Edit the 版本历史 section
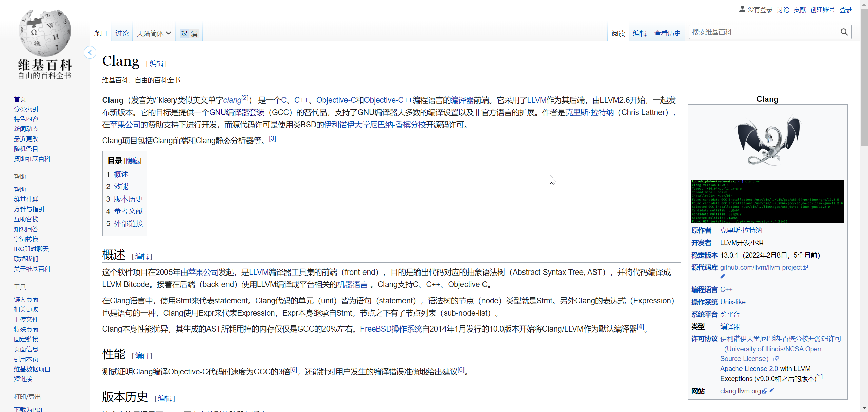This screenshot has width=868, height=412. coord(165,398)
